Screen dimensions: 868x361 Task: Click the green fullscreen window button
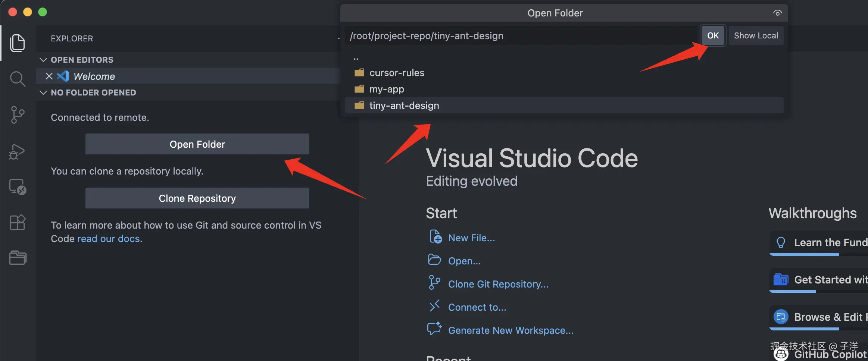[43, 12]
